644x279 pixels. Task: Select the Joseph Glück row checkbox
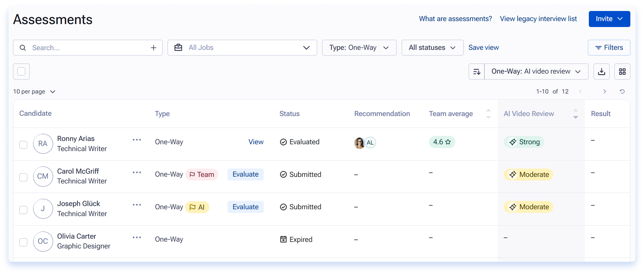pos(23,210)
